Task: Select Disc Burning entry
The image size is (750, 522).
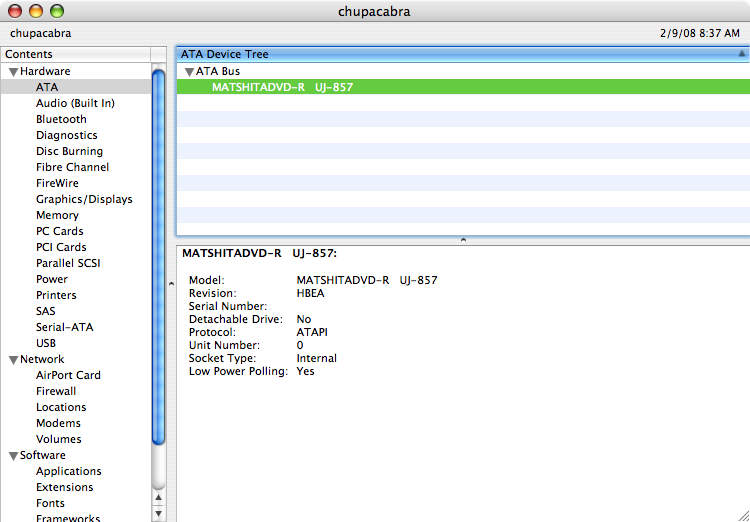Action: click(69, 151)
